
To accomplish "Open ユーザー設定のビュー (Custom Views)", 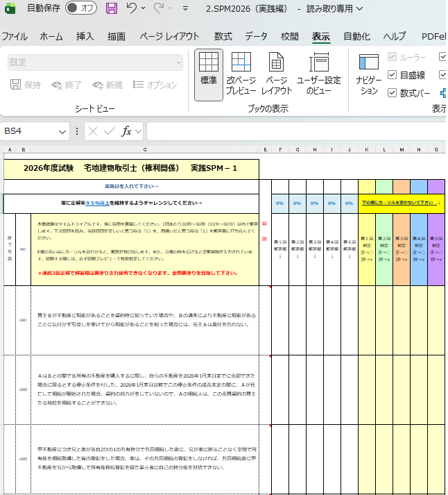I will (x=318, y=75).
